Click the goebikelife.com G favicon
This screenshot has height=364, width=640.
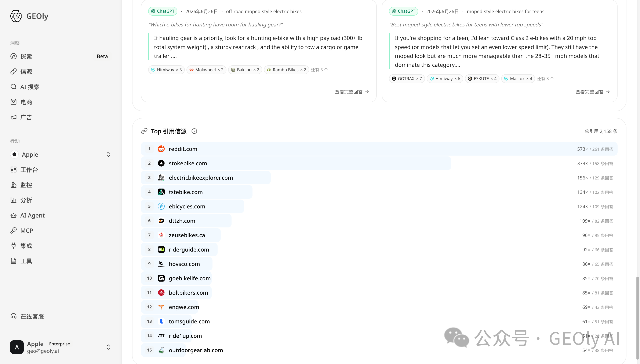(161, 278)
